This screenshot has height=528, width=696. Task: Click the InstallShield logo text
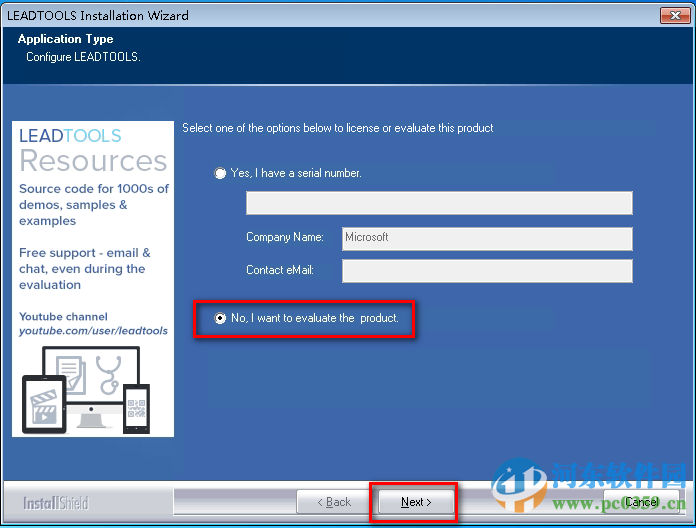click(56, 503)
